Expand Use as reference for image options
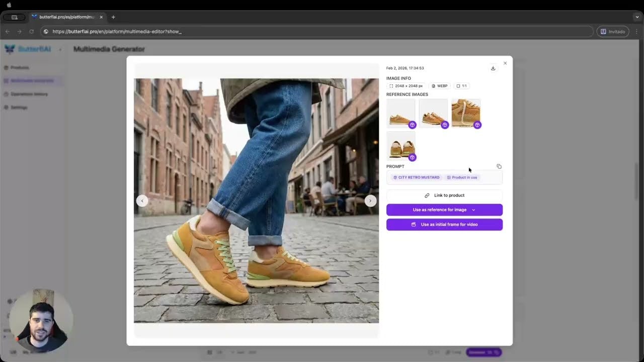Image resolution: width=644 pixels, height=362 pixels. pyautogui.click(x=473, y=210)
